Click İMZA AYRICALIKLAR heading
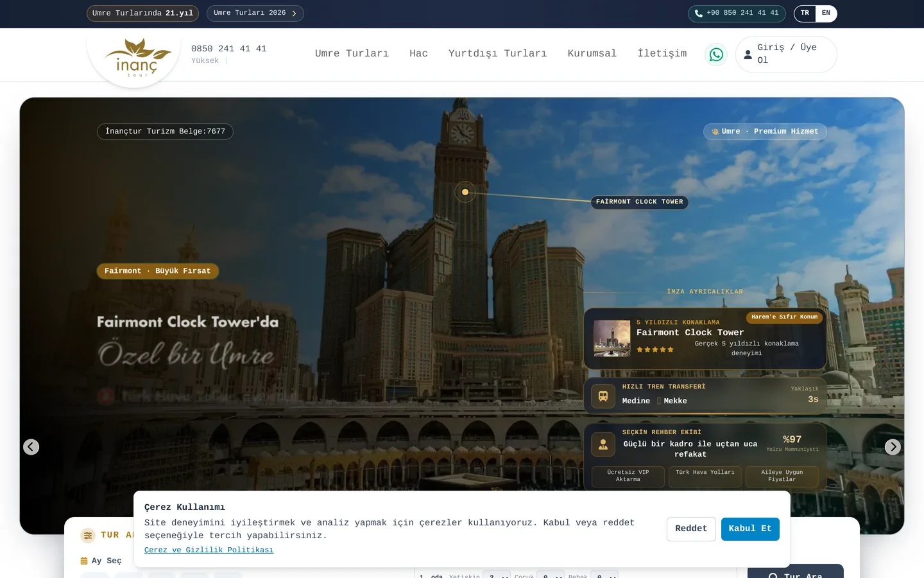 tap(705, 292)
